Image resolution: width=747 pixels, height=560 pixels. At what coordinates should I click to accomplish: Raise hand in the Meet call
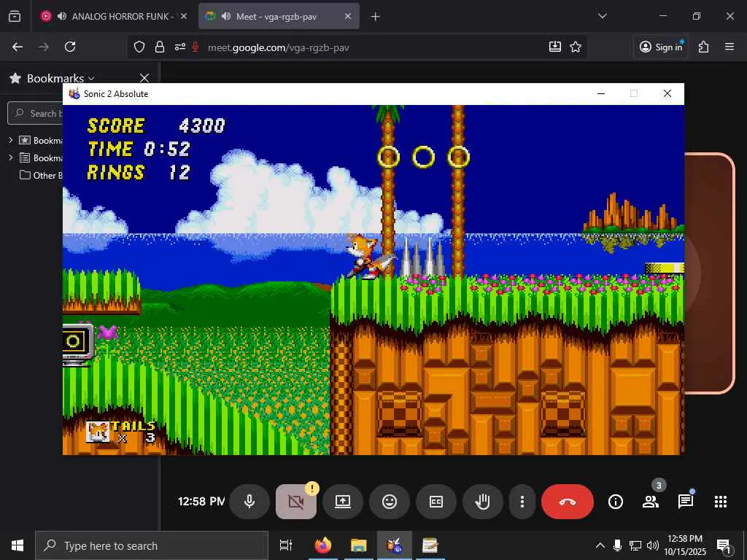click(x=483, y=502)
